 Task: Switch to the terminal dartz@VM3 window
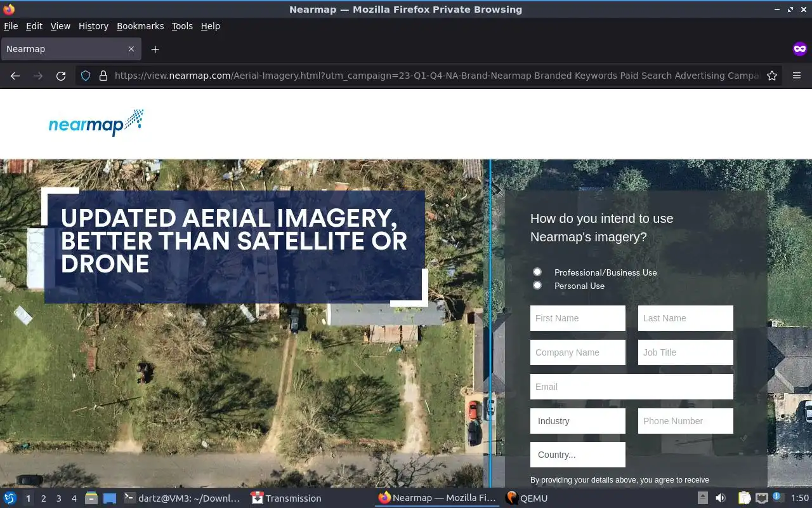[x=182, y=498]
